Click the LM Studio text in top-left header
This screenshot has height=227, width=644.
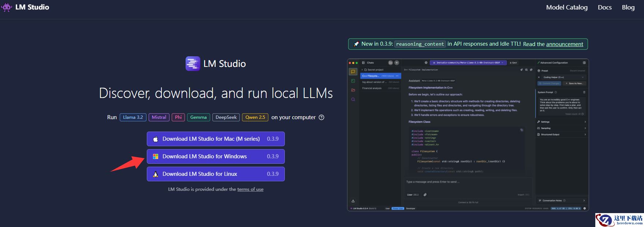coord(32,7)
